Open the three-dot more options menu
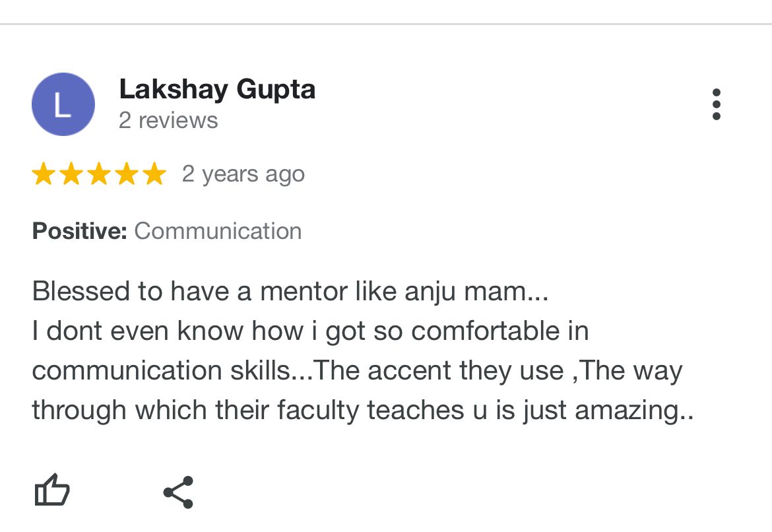Viewport: 772px width, 532px height. 716,105
